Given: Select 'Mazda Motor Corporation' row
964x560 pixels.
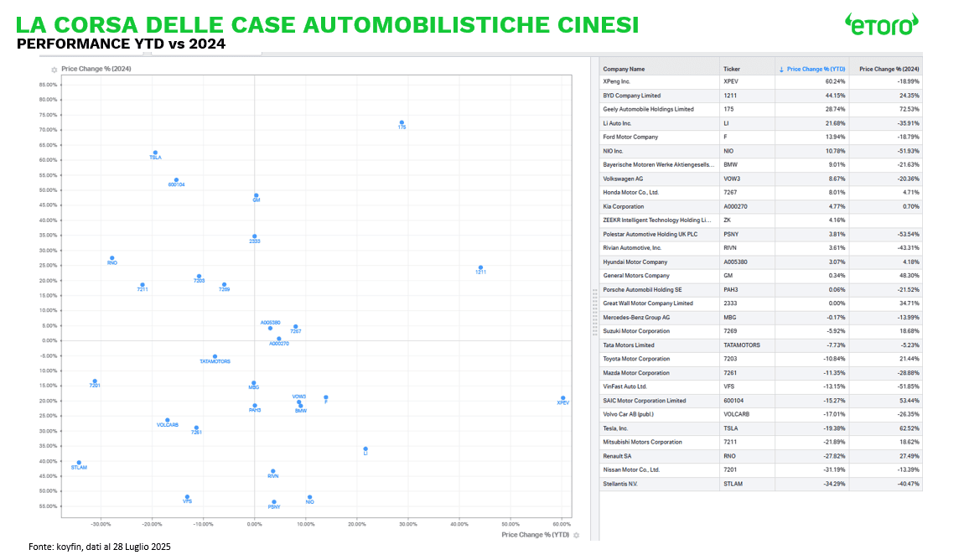Looking at the screenshot, I should point(760,372).
